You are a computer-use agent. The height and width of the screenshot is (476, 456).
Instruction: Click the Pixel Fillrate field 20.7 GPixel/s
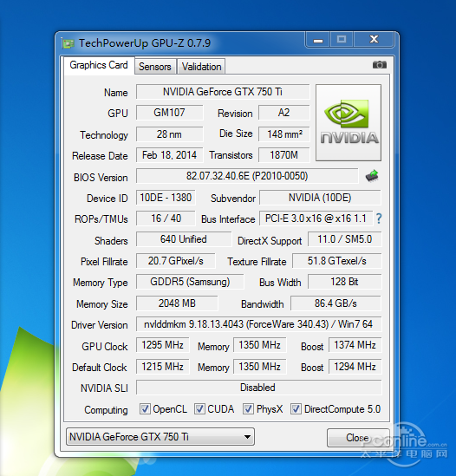pos(176,261)
